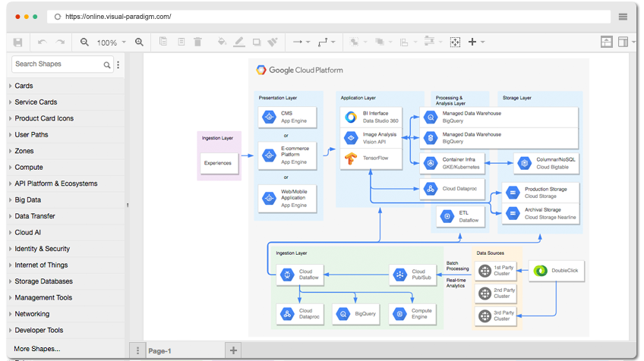
Task: Click the connector arrow style icon
Action: tap(298, 42)
